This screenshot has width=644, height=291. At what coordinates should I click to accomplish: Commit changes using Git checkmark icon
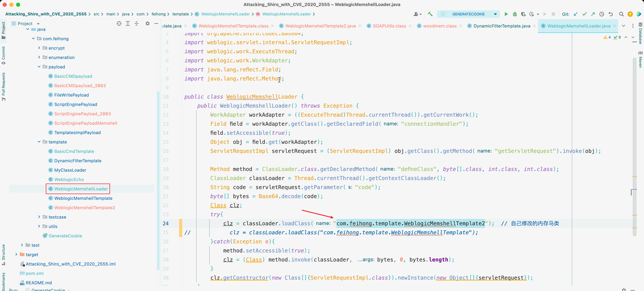coord(584,14)
